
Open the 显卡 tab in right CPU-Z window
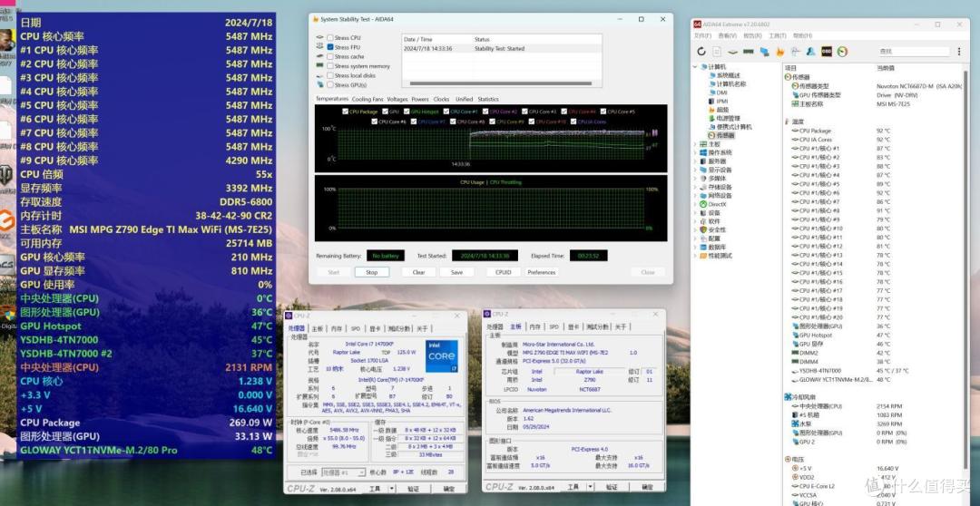pos(572,326)
